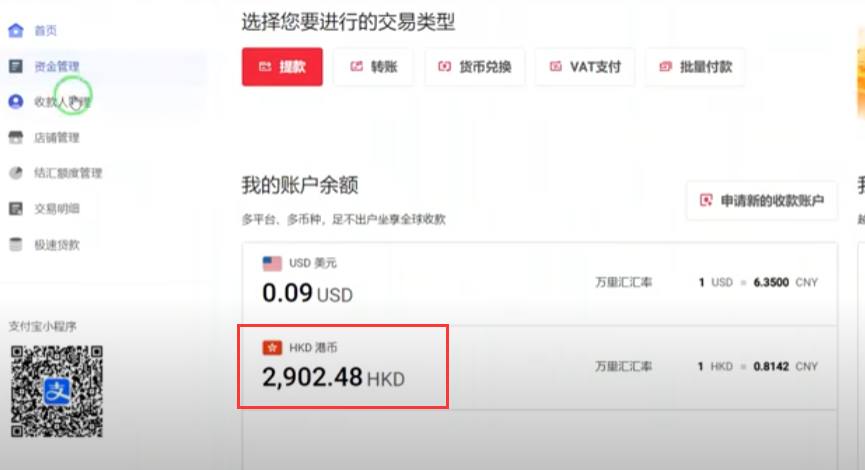Click the 店铺管理 store icon
Screen dimensions: 865x470
pos(15,137)
